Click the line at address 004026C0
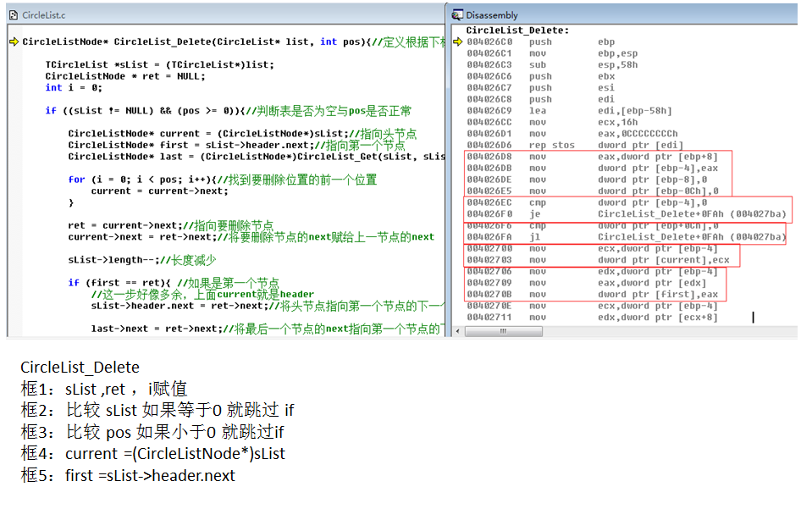812x509 pixels. pyautogui.click(x=541, y=42)
